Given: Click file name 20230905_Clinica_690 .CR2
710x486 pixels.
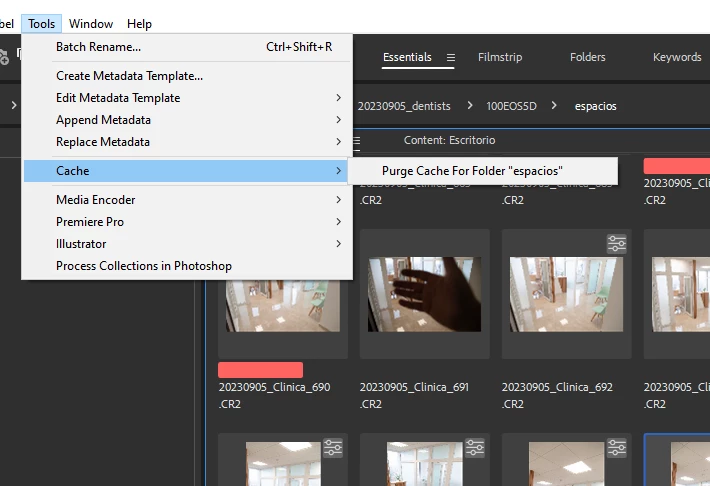Looking at the screenshot, I should [x=274, y=395].
